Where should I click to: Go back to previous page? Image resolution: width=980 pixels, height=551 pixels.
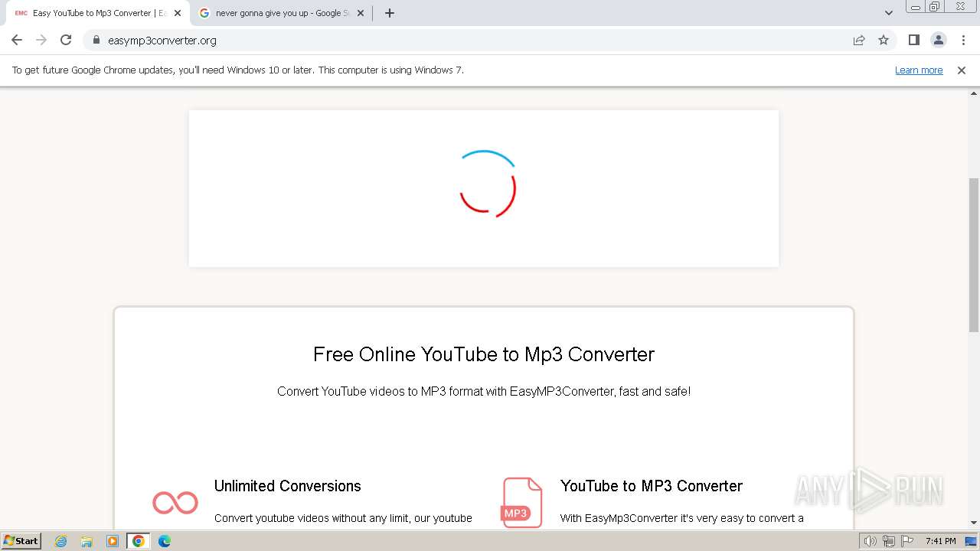pos(17,40)
